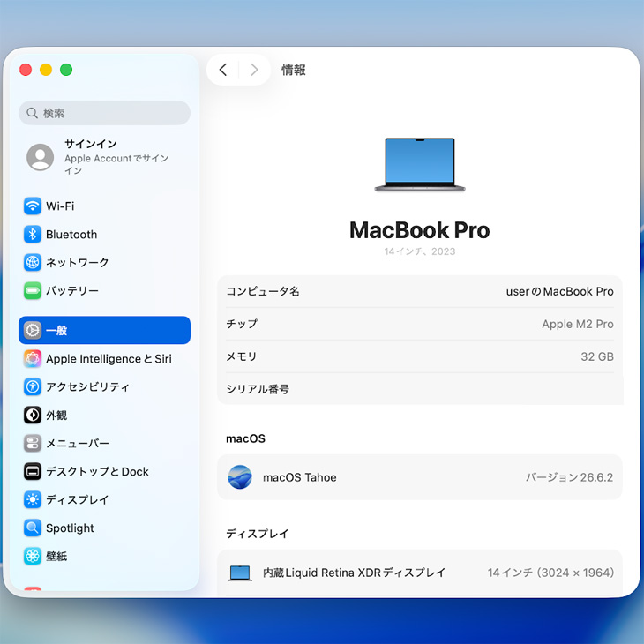Screen dimensions: 644x644
Task: Open Spotlight settings icon
Action: [33, 528]
